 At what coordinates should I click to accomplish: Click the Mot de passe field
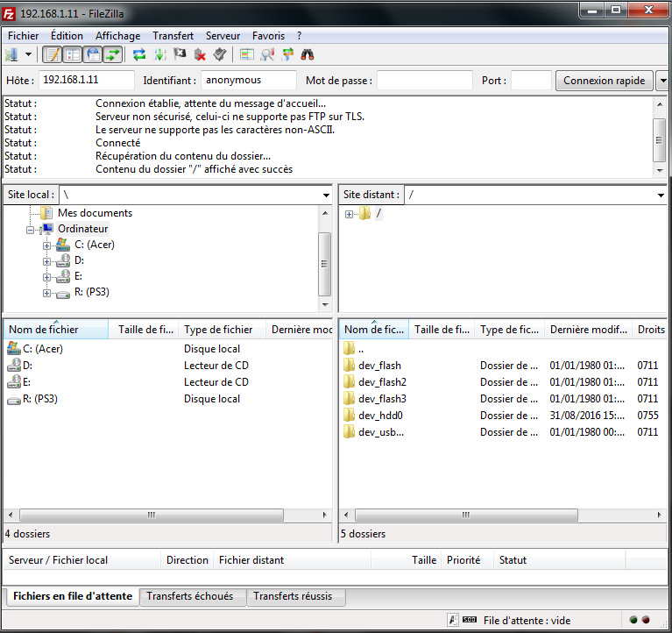pyautogui.click(x=425, y=80)
